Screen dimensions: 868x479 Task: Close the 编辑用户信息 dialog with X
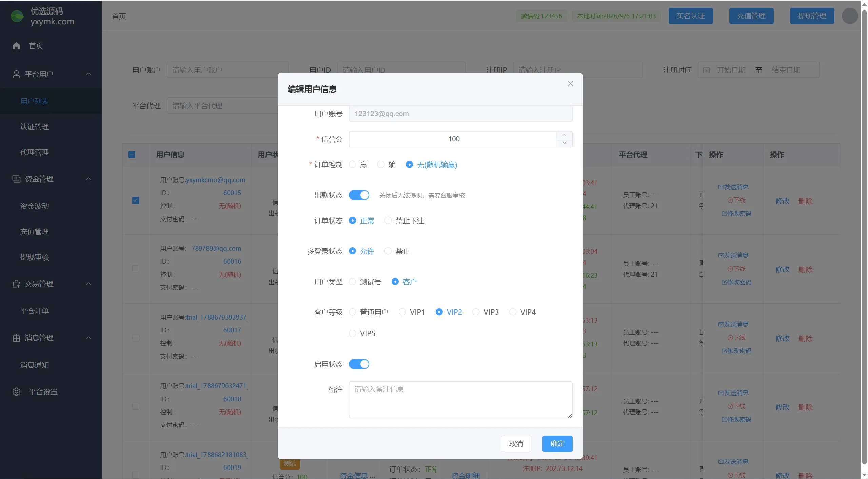(571, 84)
